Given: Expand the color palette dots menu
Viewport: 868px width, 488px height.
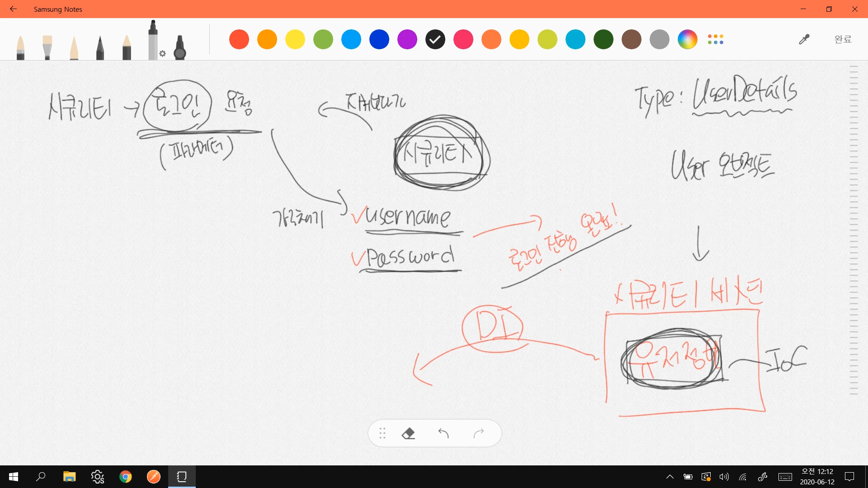Looking at the screenshot, I should [x=716, y=40].
